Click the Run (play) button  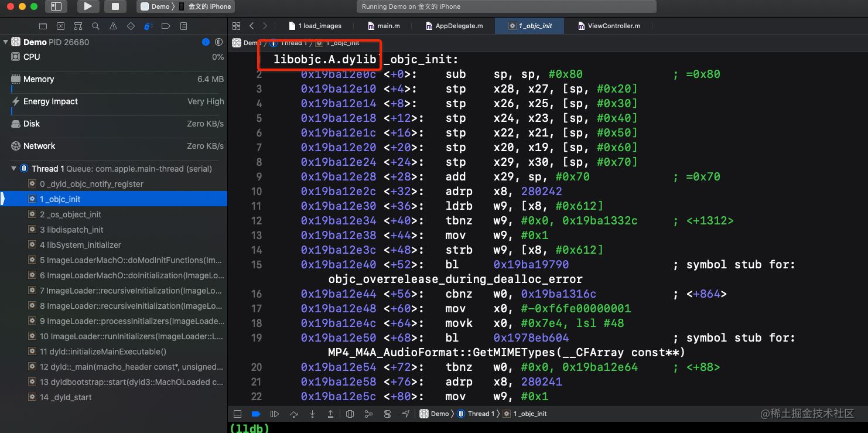(x=88, y=6)
